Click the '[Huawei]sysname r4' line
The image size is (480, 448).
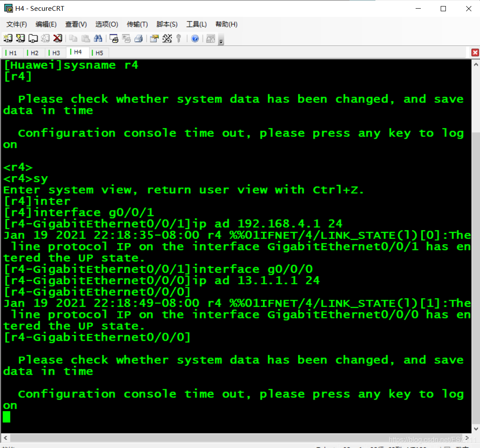71,65
